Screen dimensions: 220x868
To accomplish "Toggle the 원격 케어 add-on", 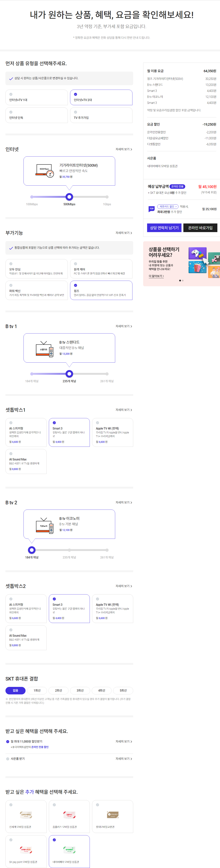I will coord(101,268).
